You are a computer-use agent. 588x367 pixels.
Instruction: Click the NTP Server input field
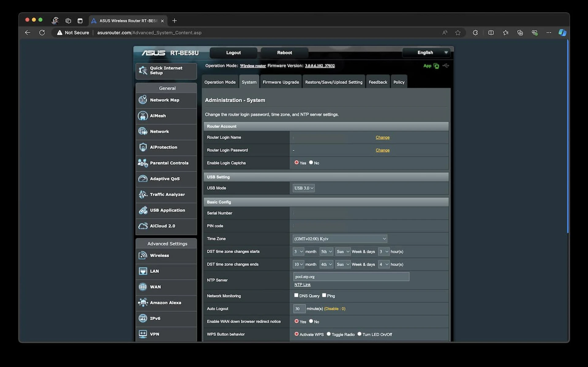(351, 277)
